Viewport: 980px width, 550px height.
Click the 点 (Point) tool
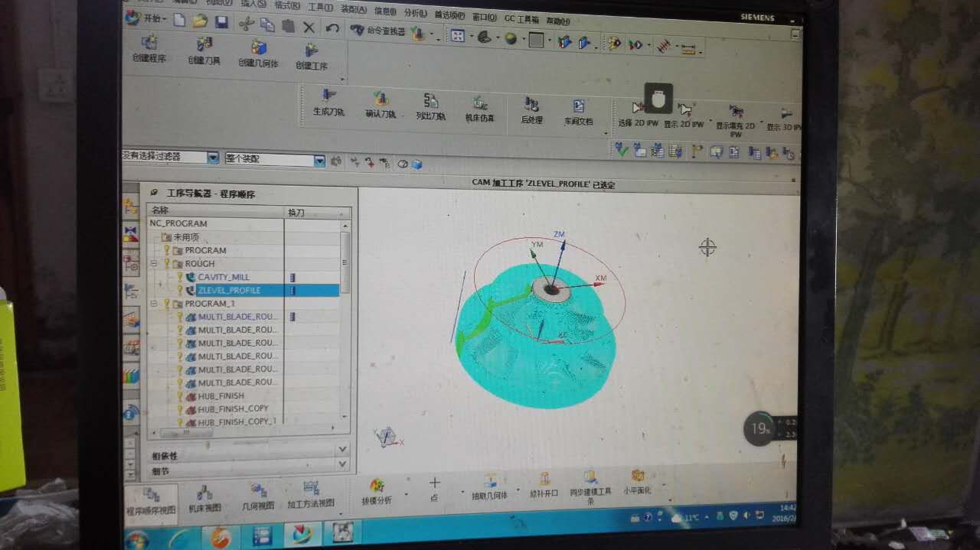coord(434,488)
